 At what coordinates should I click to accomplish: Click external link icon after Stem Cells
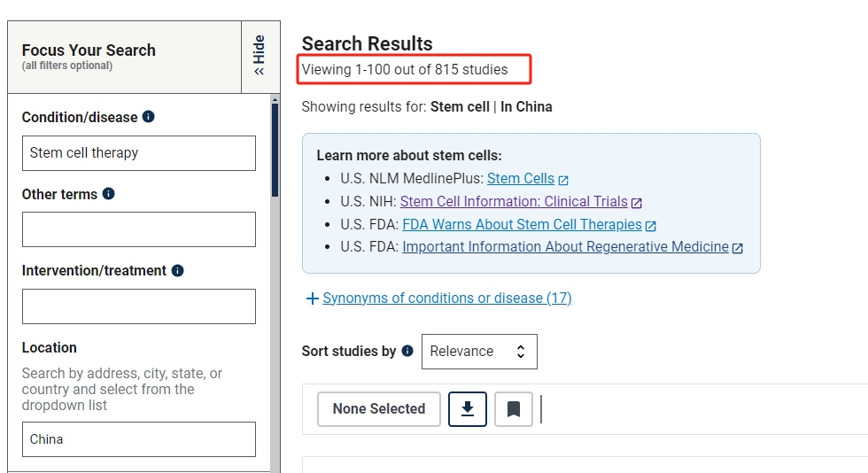(564, 180)
